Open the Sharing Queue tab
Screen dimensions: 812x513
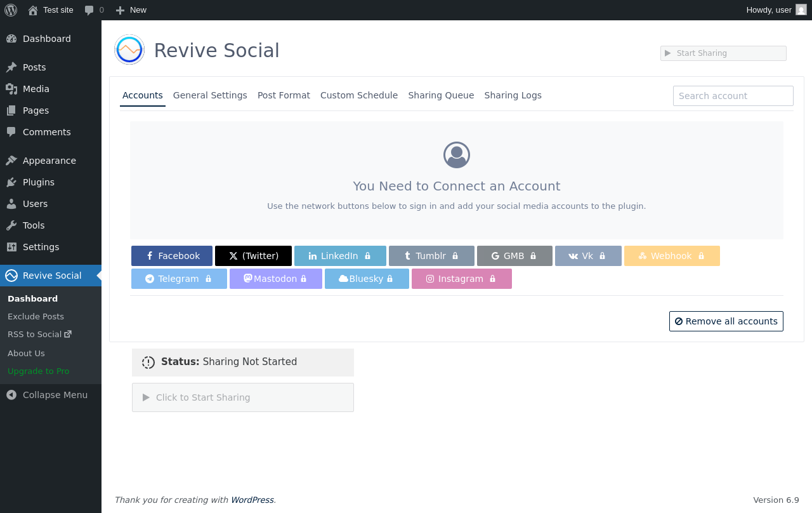click(x=441, y=95)
